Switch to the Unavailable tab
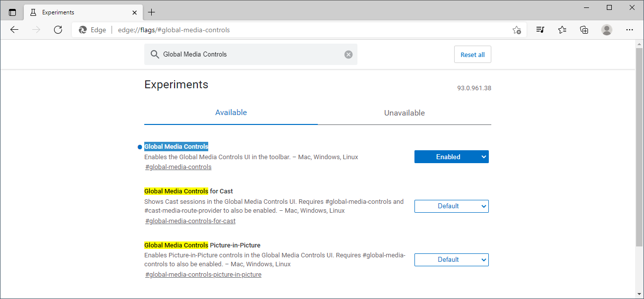Screen dimensions: 644x299 [404, 113]
